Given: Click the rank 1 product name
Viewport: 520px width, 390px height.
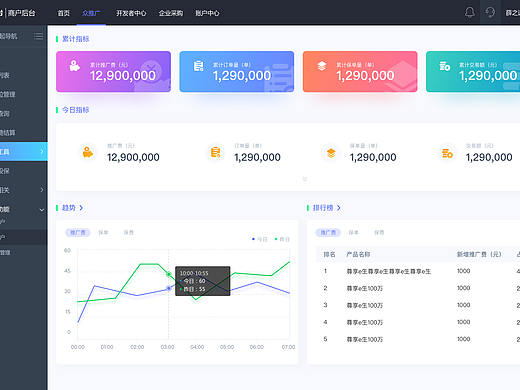Looking at the screenshot, I should click(x=389, y=271).
